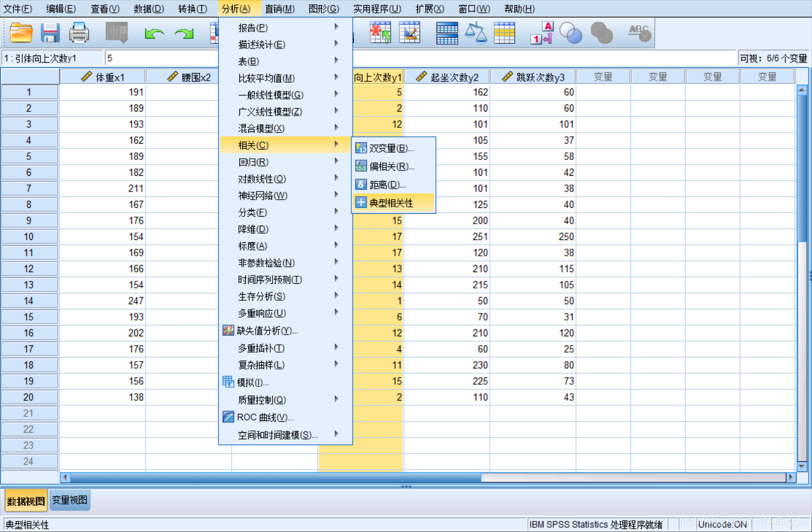The width and height of the screenshot is (812, 532).
Task: Choose 空间和时间建模(S)... entry
Action: (x=286, y=435)
